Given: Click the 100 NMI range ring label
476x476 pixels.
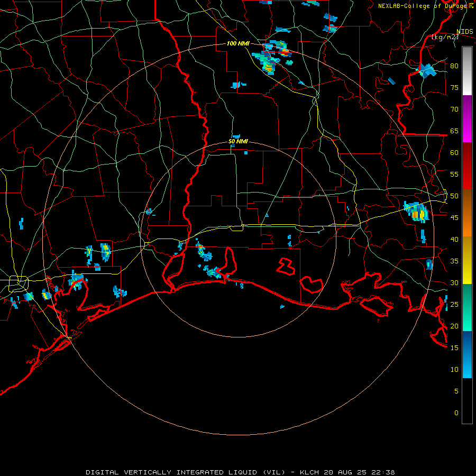Looking at the screenshot, I should pos(238,43).
